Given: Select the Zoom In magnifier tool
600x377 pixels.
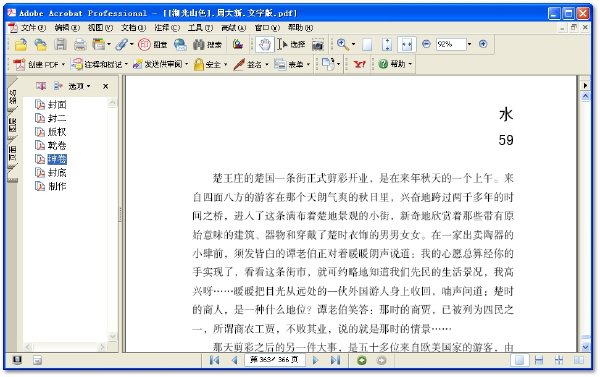Looking at the screenshot, I should 342,45.
